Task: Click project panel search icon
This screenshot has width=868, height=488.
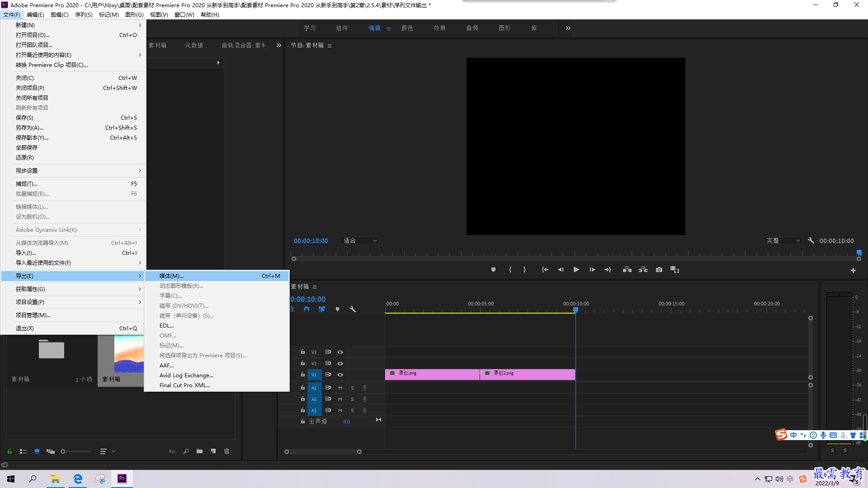Action: (186, 451)
